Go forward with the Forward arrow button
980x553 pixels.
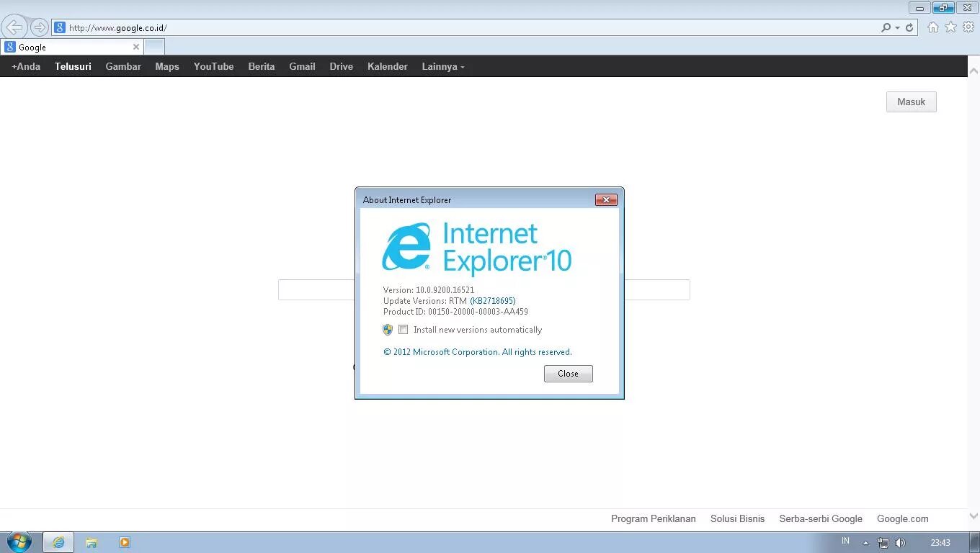click(x=39, y=27)
